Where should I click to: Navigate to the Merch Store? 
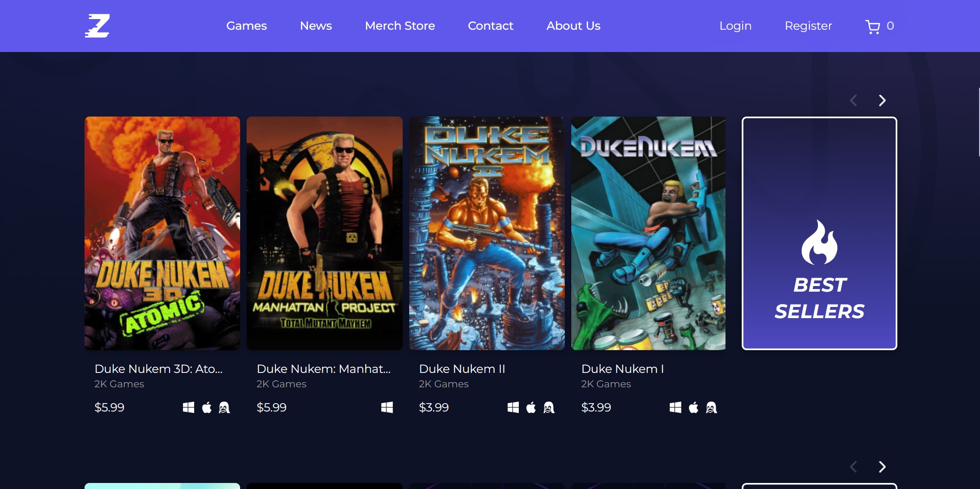[399, 26]
